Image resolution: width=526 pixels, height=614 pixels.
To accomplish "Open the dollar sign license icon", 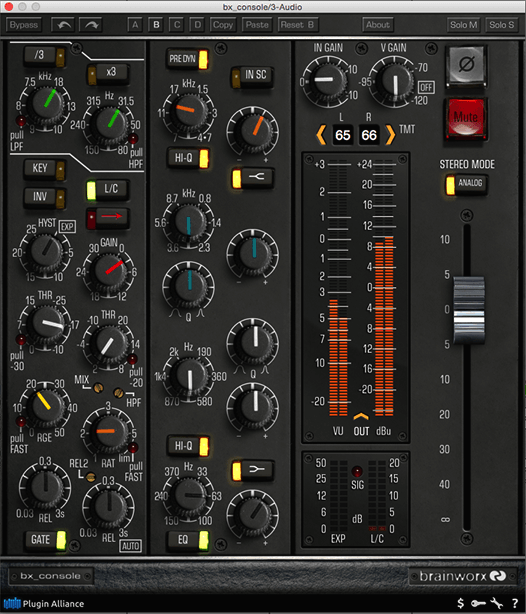I will (x=461, y=603).
